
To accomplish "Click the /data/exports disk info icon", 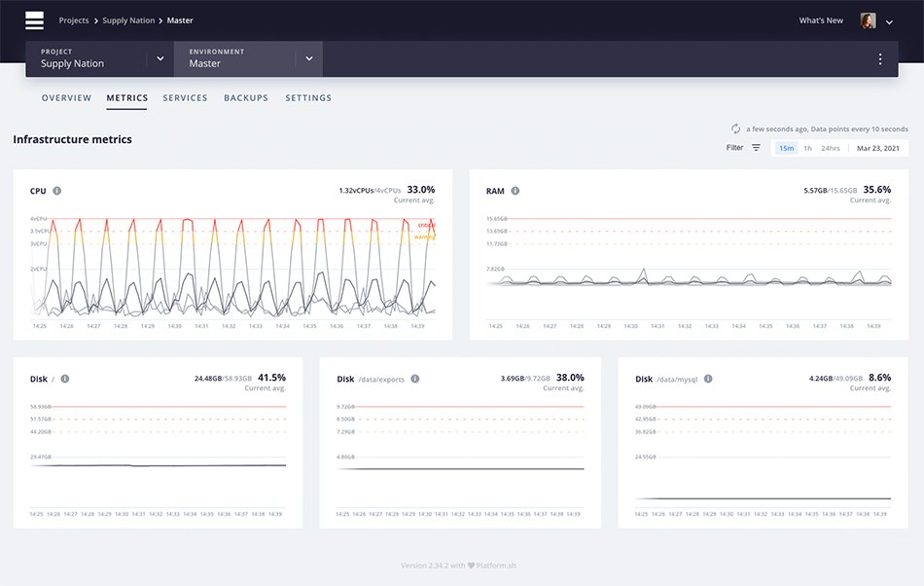I will 415,379.
